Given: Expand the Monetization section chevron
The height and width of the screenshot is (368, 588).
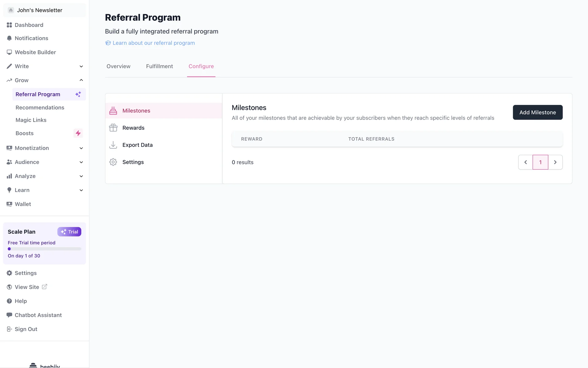Looking at the screenshot, I should [x=81, y=148].
